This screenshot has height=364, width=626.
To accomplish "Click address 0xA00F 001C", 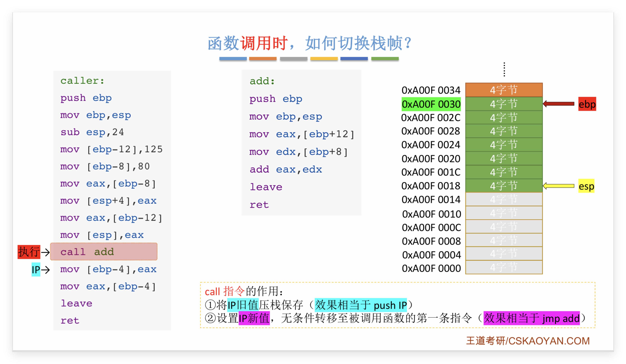I will point(431,172).
